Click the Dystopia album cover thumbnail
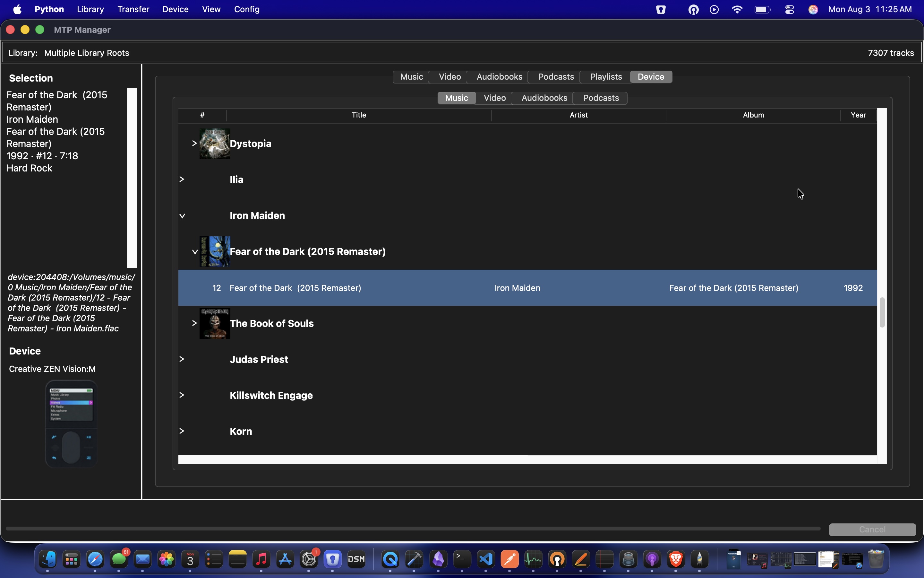The image size is (924, 578). (x=215, y=144)
